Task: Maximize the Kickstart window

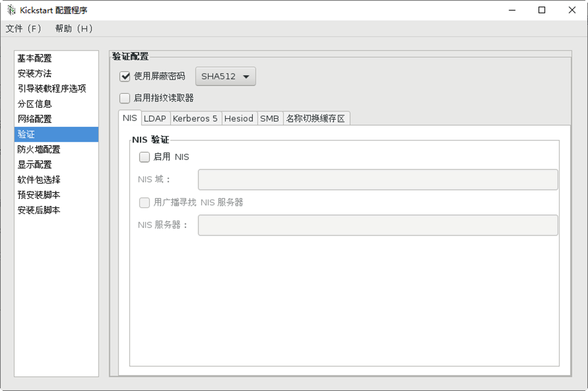Action: click(542, 10)
